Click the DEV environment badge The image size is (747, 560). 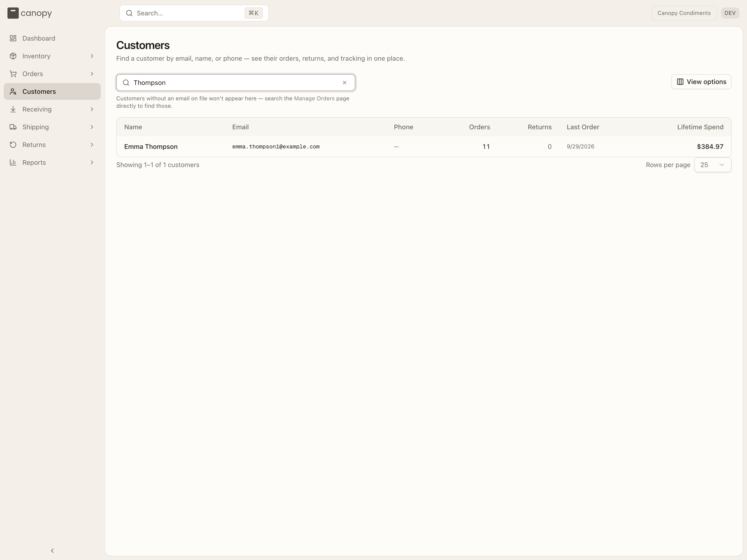click(x=730, y=13)
